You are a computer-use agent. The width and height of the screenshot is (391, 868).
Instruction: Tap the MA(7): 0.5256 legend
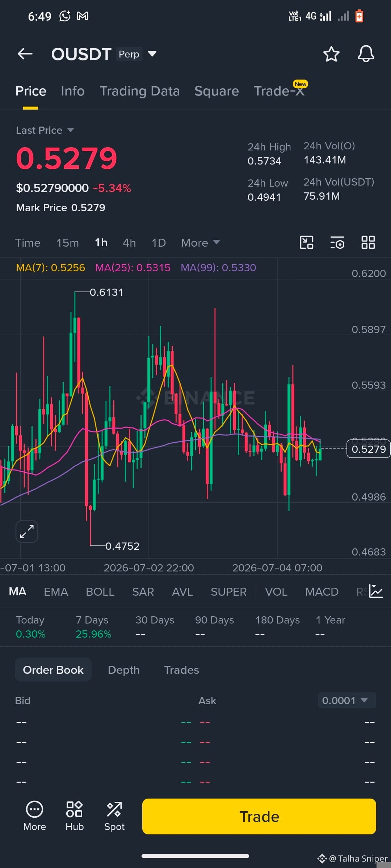(x=50, y=268)
